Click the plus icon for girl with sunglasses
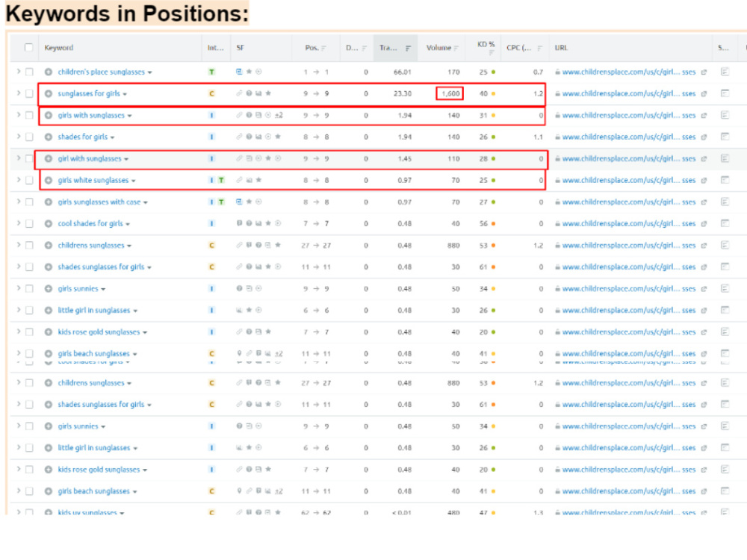 pos(48,158)
